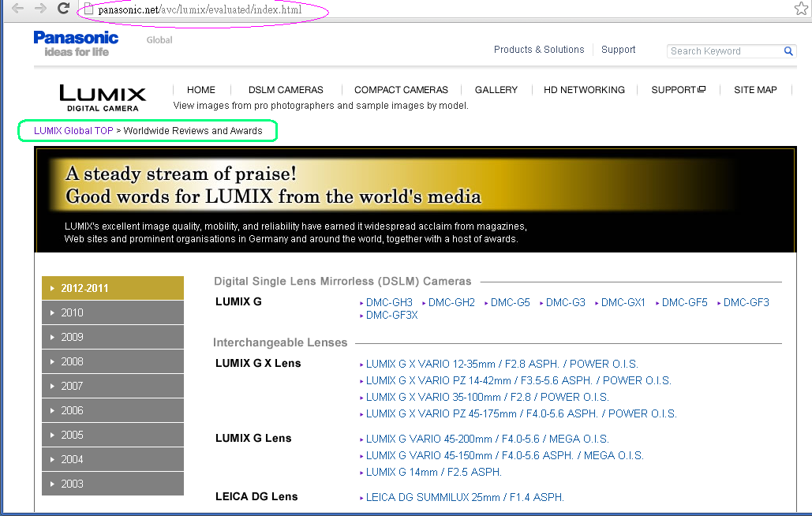Open LUMIX G X VARIO 35-100mm link
The image size is (812, 516).
coord(488,397)
